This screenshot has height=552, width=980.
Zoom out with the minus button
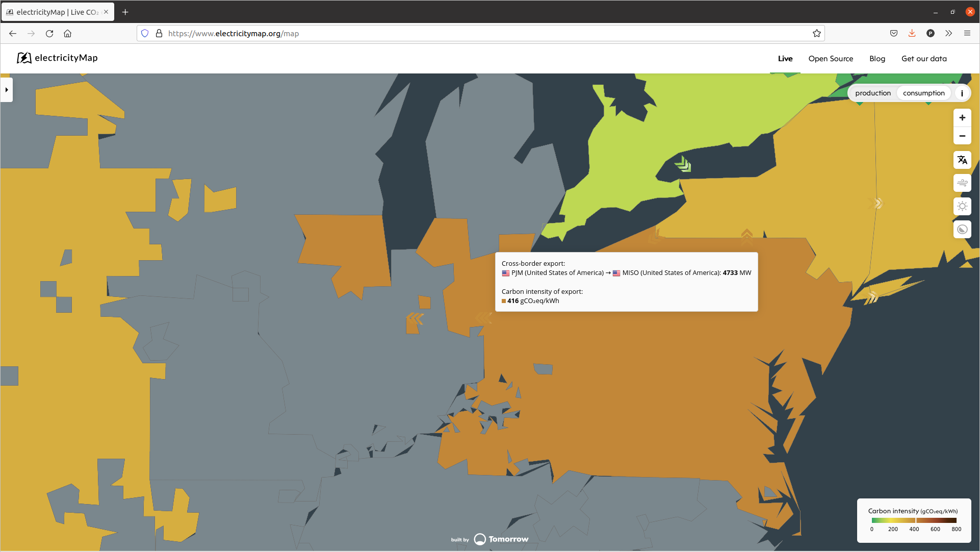coord(962,136)
